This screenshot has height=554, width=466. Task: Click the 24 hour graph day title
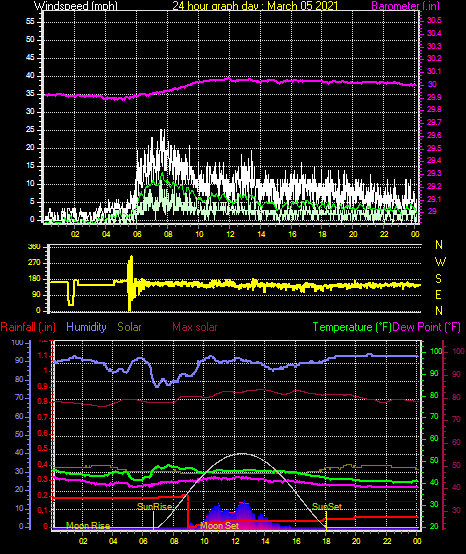(255, 6)
